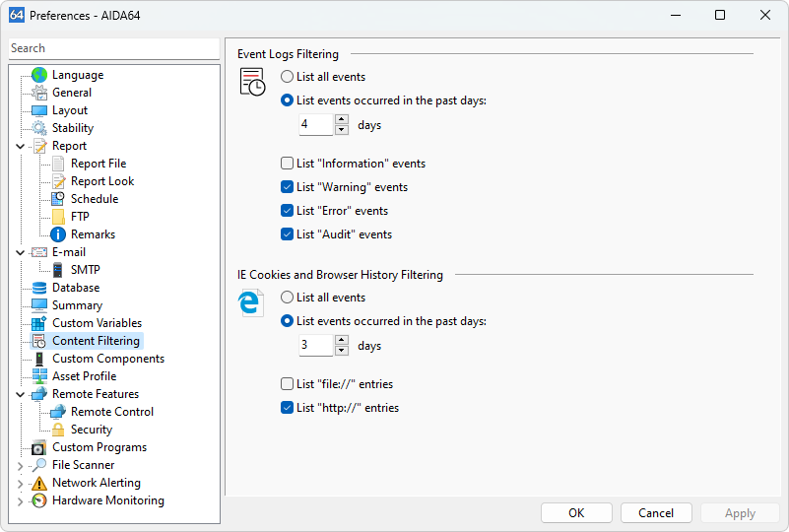Open the Custom Variables label
Screen dimensions: 789x532
pyautogui.click(x=98, y=323)
